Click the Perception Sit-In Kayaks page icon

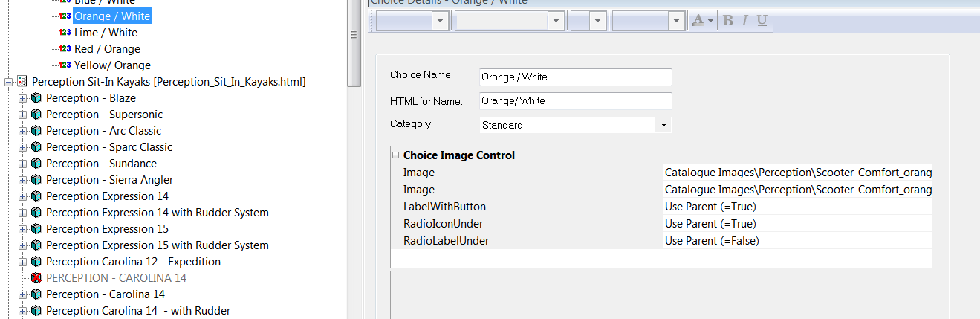pos(22,82)
